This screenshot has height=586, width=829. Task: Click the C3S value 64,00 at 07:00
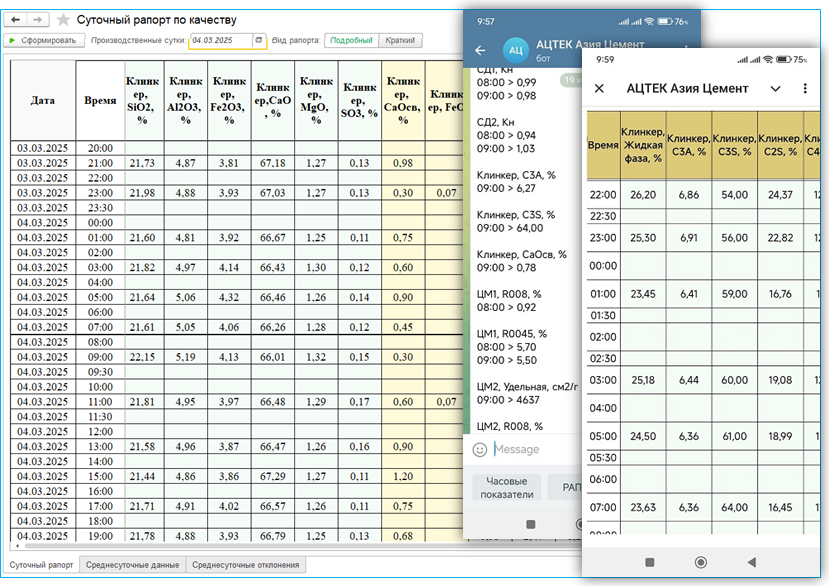734,508
